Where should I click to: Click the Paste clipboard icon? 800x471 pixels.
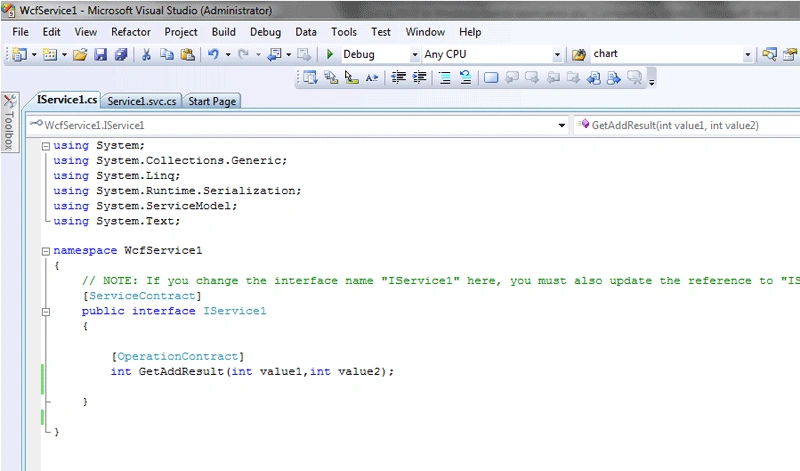[x=188, y=54]
